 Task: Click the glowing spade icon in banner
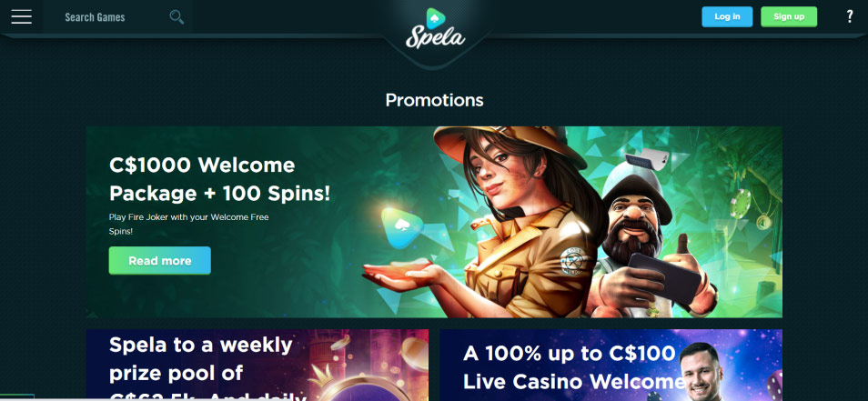click(402, 227)
